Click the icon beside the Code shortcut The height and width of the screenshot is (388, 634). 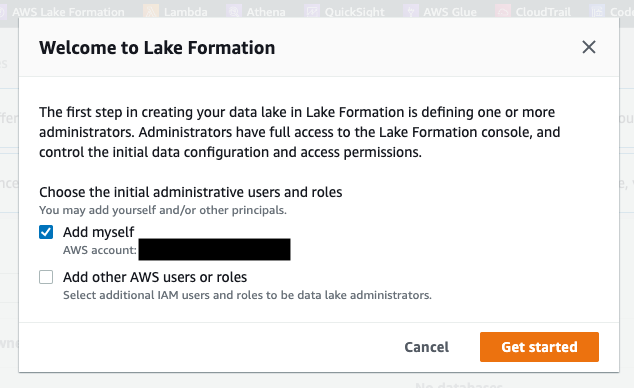(x=597, y=12)
